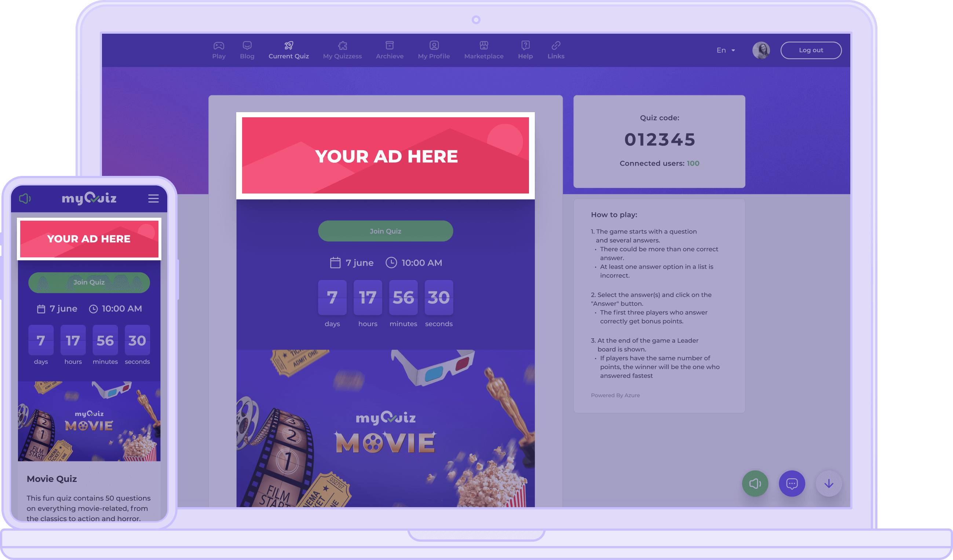
Task: Click the desktop YOUR AD HERE banner
Action: [x=386, y=156]
